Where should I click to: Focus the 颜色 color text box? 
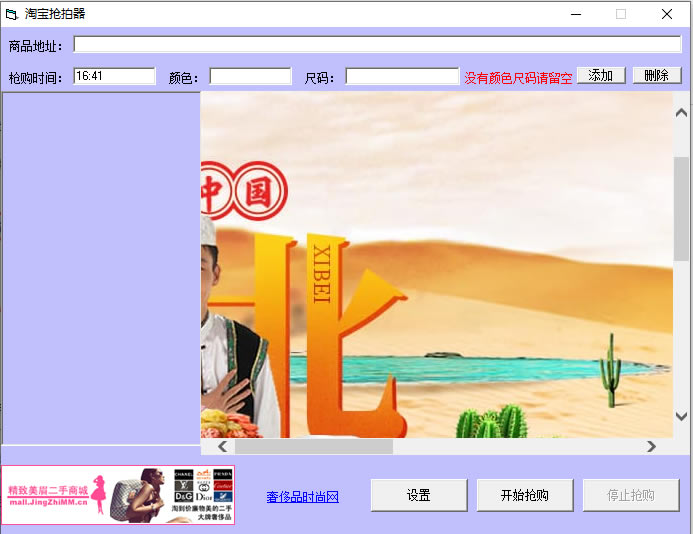pyautogui.click(x=250, y=76)
